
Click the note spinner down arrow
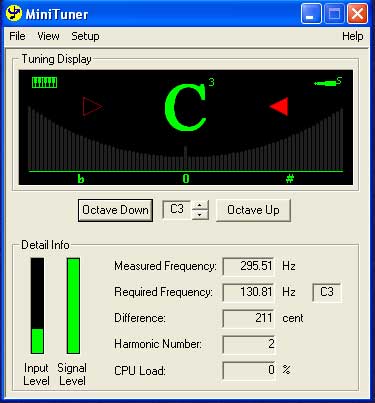tap(200, 215)
